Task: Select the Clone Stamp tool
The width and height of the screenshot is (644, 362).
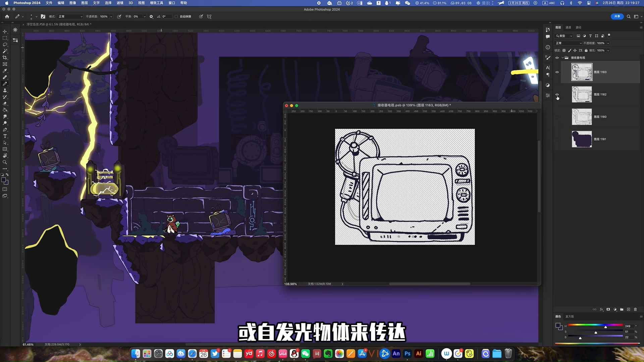Action: pyautogui.click(x=5, y=90)
